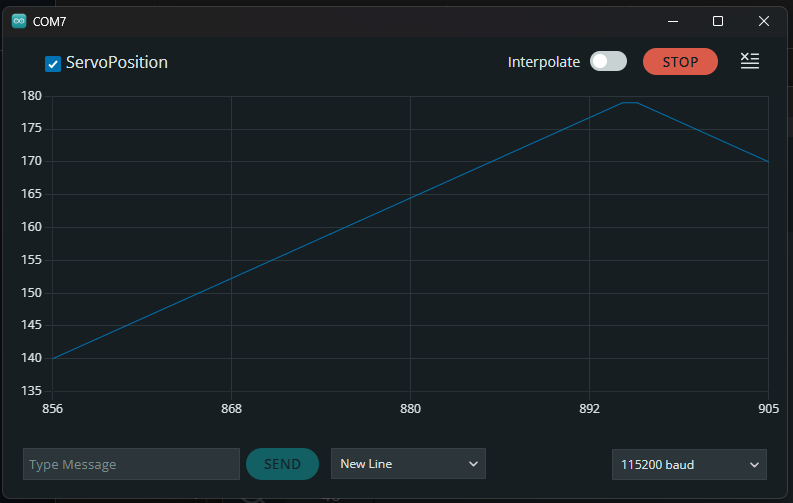Click the Arduino icon in title bar
The width and height of the screenshot is (793, 503).
(19, 21)
